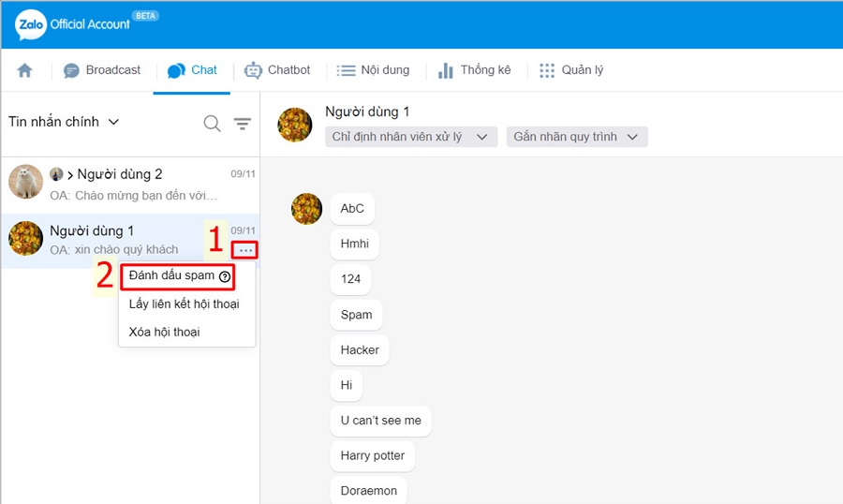Expand the Gắn nhãn quy trình dropdown

pos(577,137)
